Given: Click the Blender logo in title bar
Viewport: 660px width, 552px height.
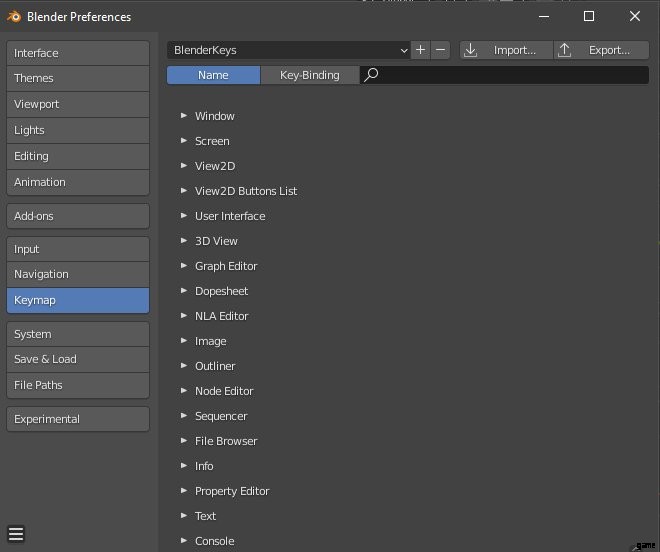Looking at the screenshot, I should click(x=13, y=16).
